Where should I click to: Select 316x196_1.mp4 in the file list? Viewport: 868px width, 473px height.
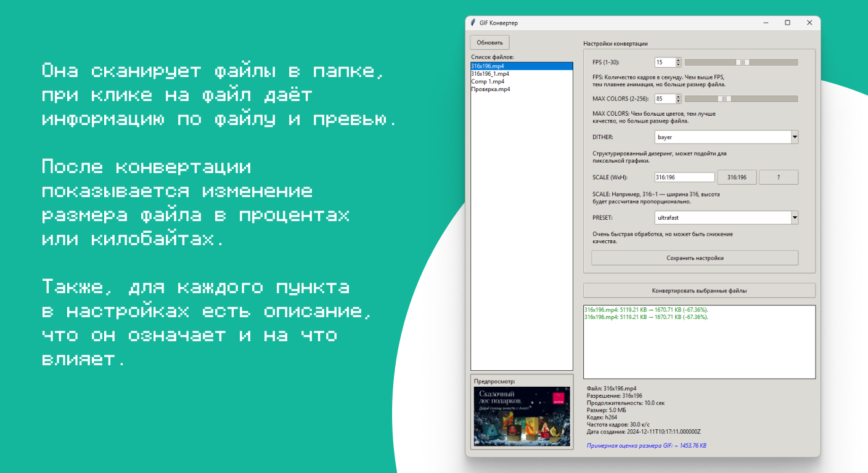[522, 73]
